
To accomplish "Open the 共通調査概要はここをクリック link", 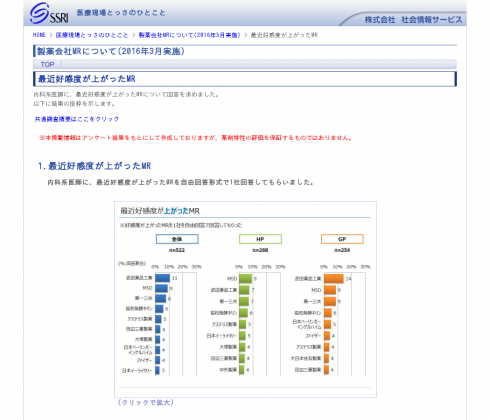I will tap(77, 119).
